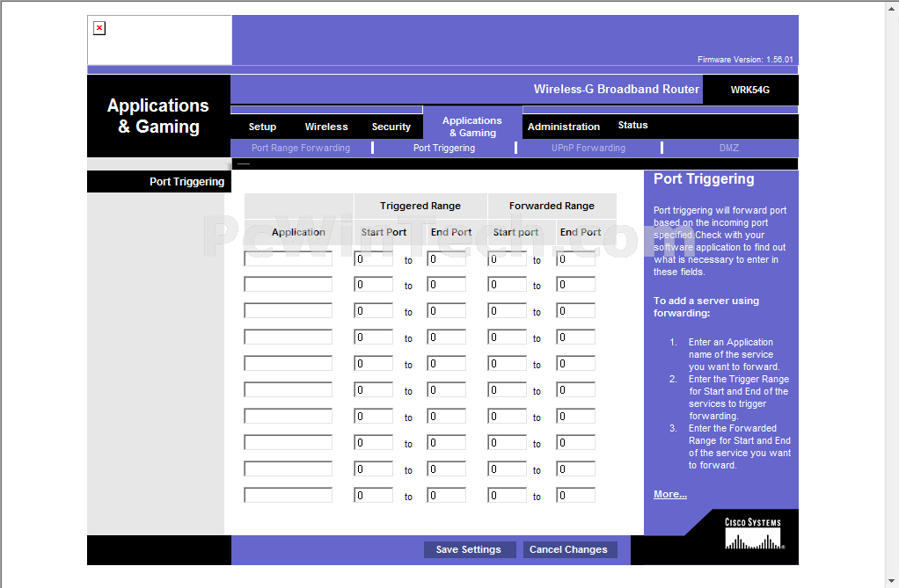The width and height of the screenshot is (899, 588).
Task: Click the large "Applications & Gaming" page title
Action: [x=158, y=116]
